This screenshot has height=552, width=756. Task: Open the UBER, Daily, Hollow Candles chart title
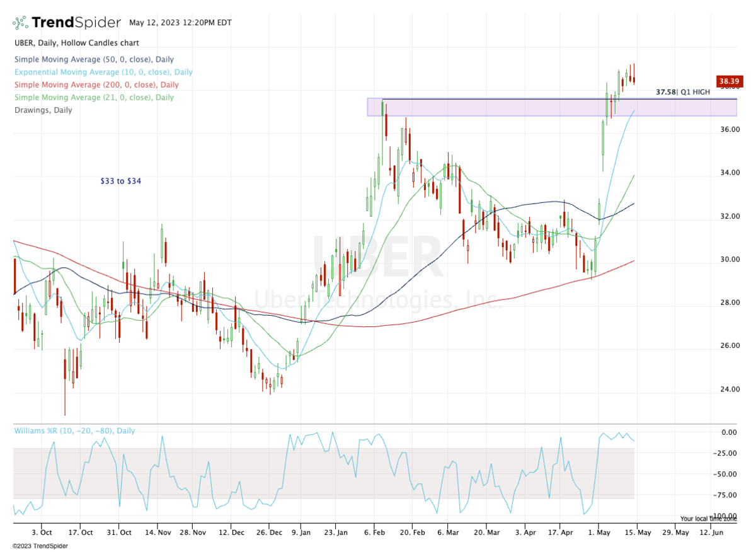point(76,43)
